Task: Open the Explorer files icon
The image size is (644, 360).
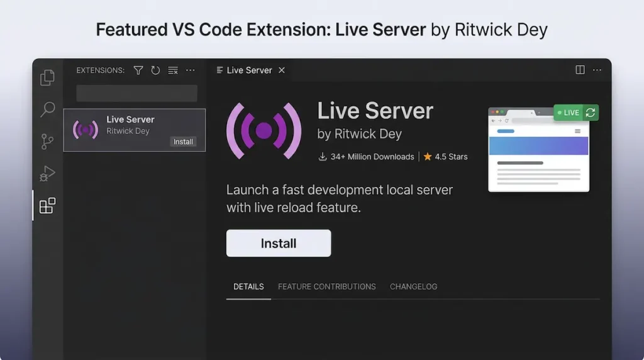Action: 48,77
